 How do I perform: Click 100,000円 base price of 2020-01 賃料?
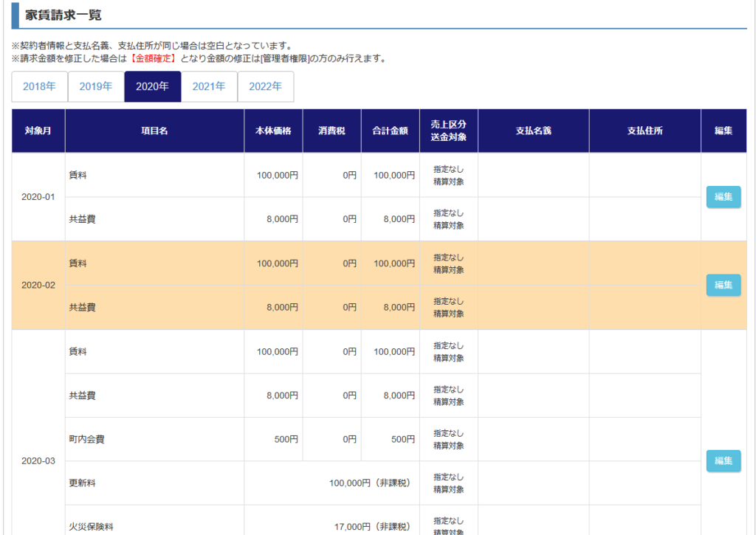click(x=278, y=175)
